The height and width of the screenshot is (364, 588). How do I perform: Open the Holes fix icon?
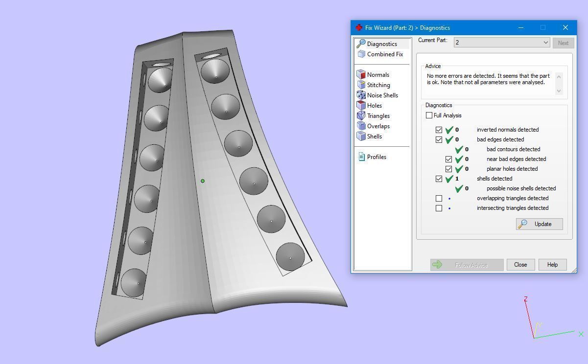tap(361, 105)
